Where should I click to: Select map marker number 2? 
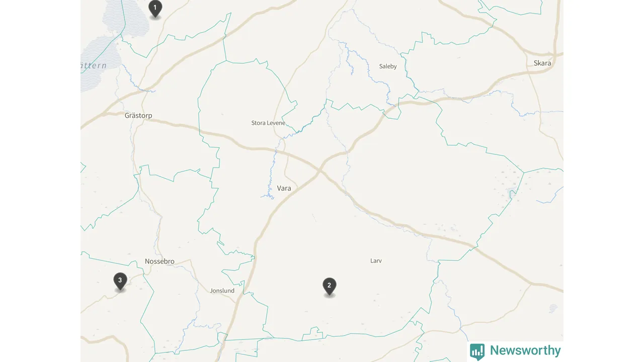[330, 286]
